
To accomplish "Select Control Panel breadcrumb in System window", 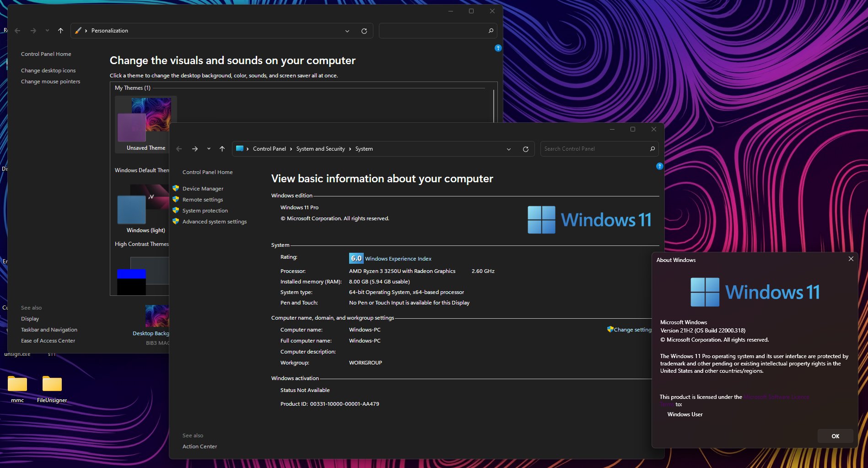I will (x=269, y=149).
